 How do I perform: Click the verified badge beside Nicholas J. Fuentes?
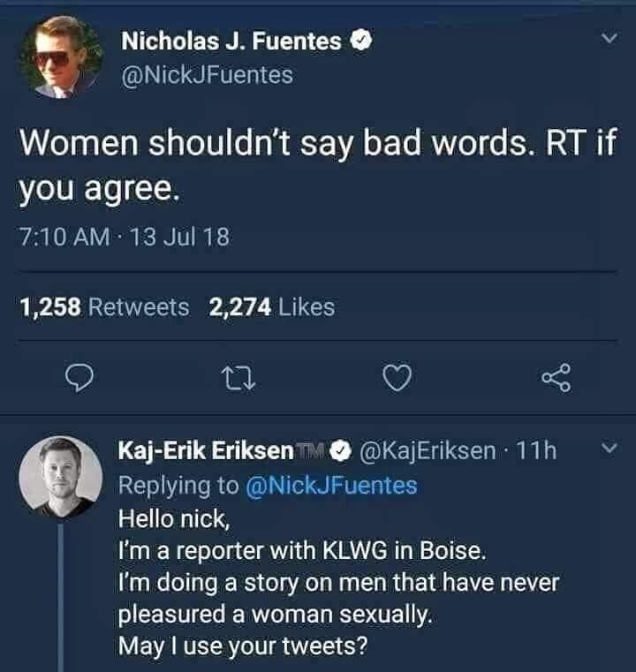pyautogui.click(x=360, y=41)
